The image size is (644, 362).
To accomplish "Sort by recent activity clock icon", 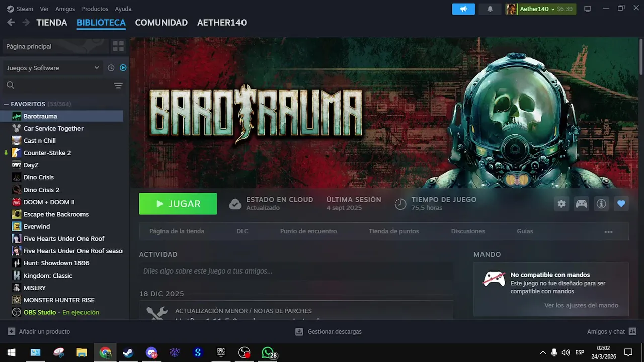I will [x=111, y=68].
